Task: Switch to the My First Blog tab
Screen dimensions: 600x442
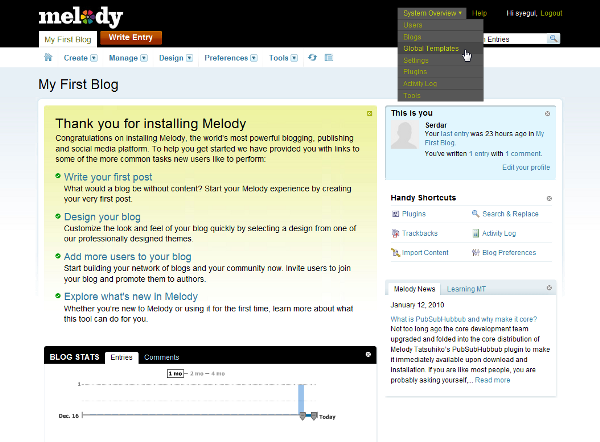Action: coord(68,39)
